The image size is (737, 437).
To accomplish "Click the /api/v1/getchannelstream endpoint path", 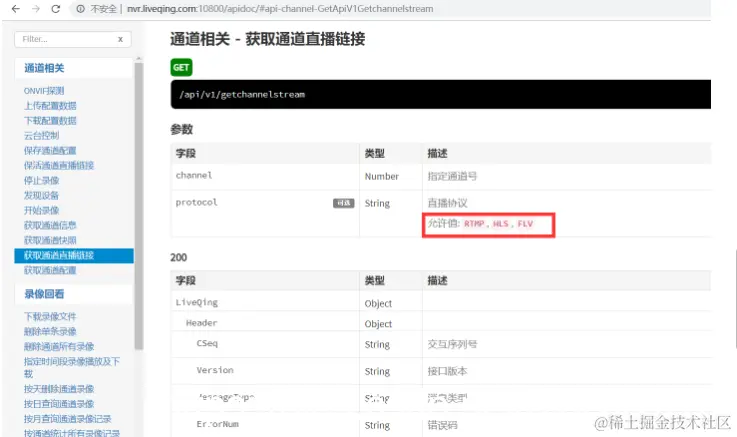I will 242,94.
